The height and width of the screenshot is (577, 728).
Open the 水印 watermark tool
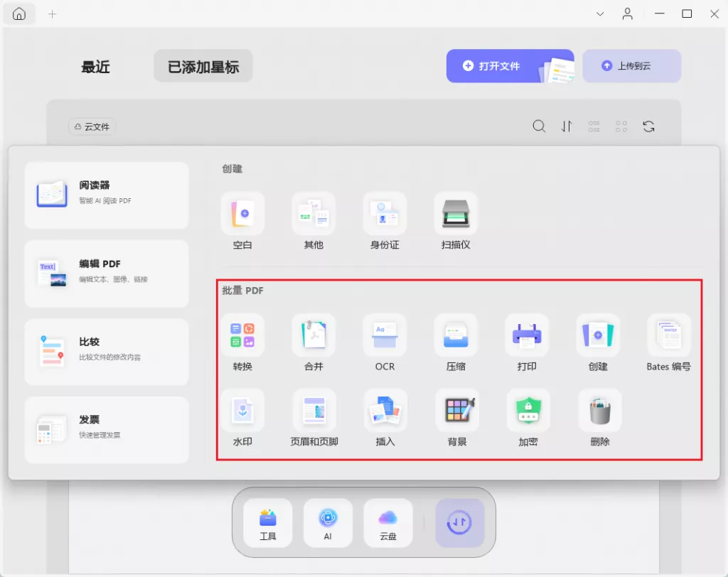242,419
